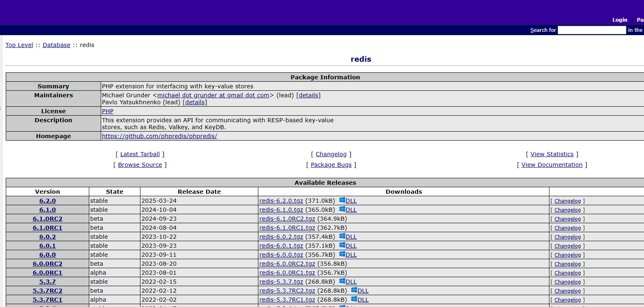Go to Top Level breadcrumb
Screen dimensions: 644x307
point(19,45)
